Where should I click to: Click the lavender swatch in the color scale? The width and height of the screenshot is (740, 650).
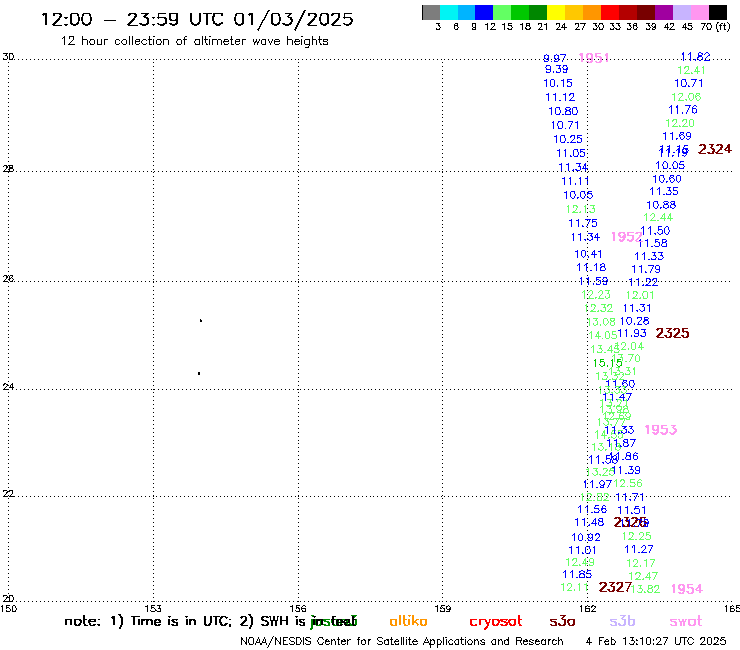click(x=681, y=12)
